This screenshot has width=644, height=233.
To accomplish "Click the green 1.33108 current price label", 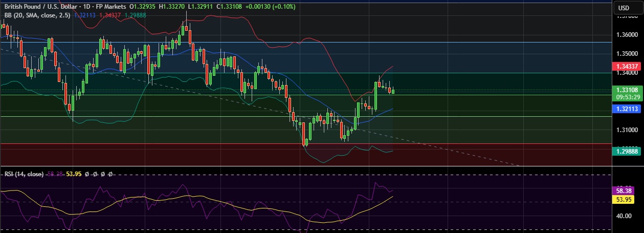I will 627,90.
